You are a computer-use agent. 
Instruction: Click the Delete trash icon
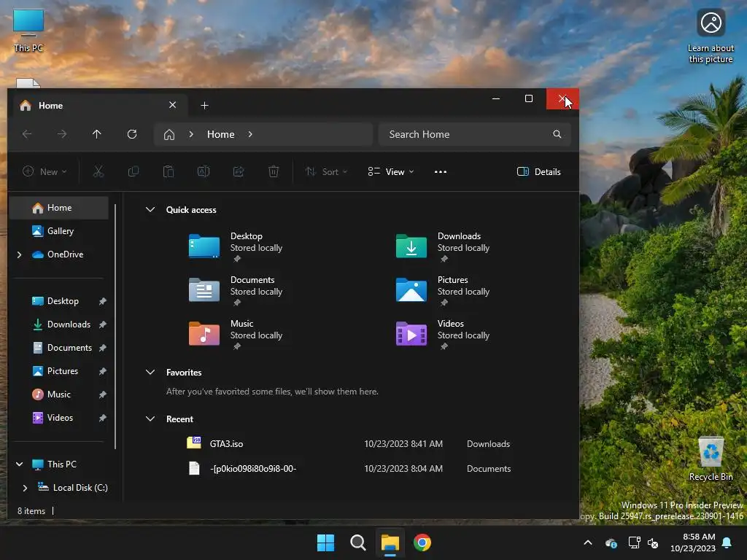click(274, 171)
